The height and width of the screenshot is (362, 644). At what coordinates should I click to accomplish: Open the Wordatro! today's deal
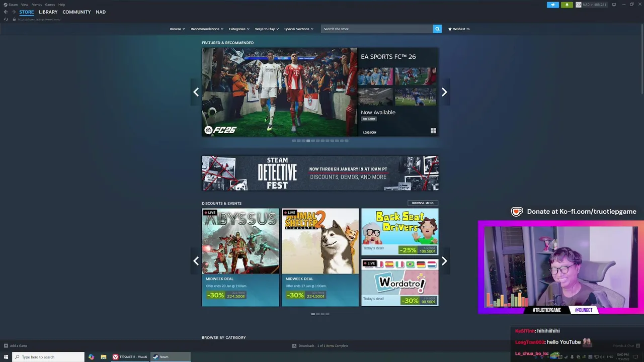click(399, 283)
